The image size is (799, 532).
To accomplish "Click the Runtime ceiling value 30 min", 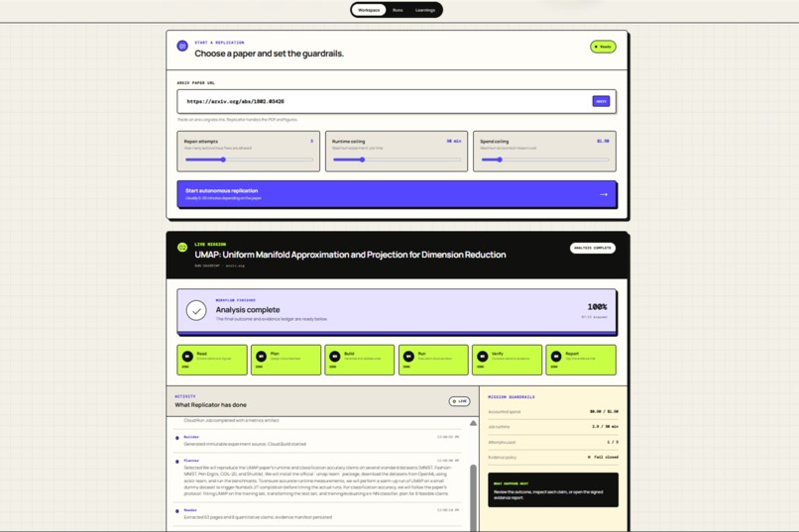I will click(454, 141).
